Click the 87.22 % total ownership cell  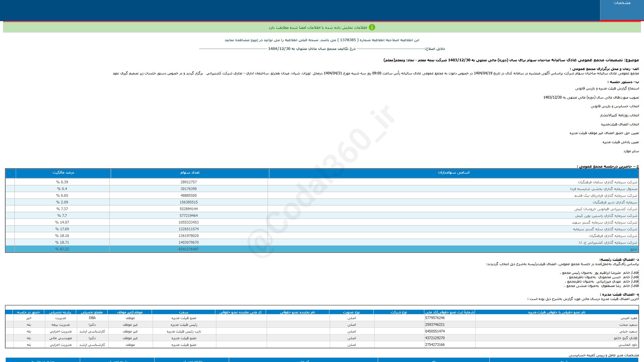62,249
